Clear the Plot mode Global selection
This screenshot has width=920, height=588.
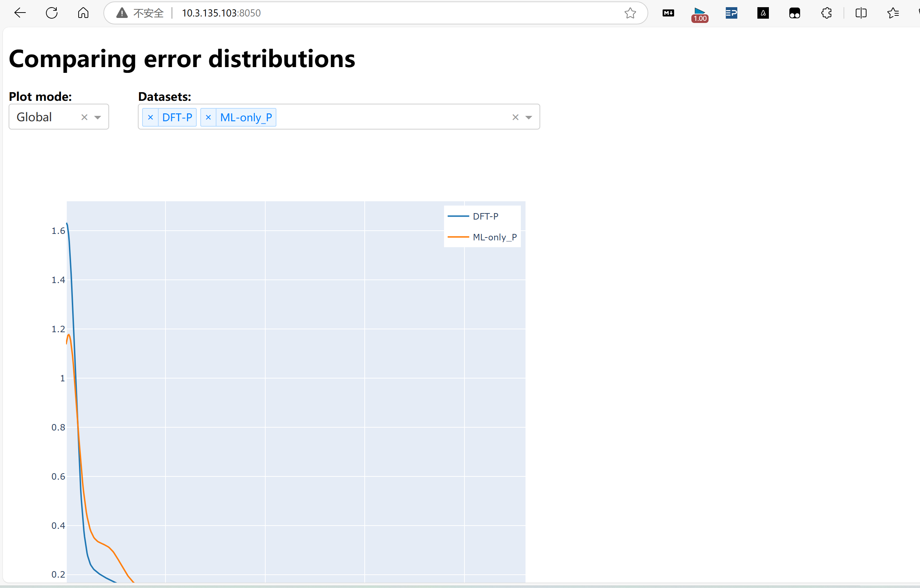click(x=84, y=117)
